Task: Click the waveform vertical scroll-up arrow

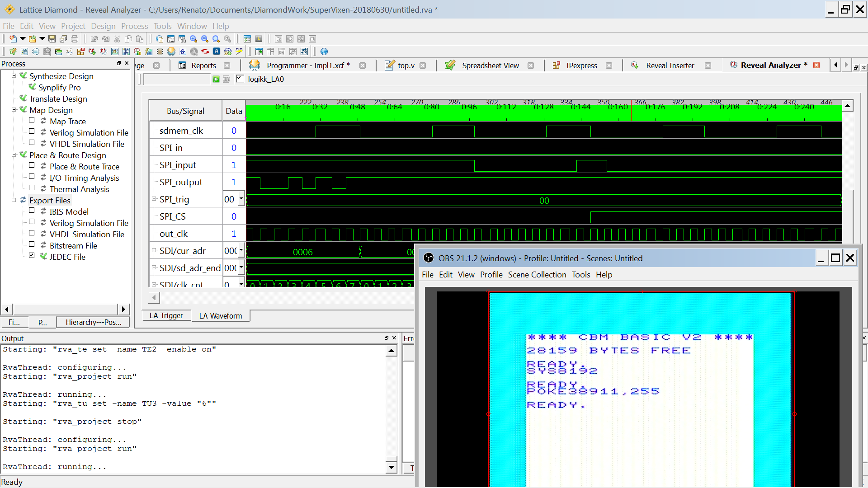Action: (848, 106)
